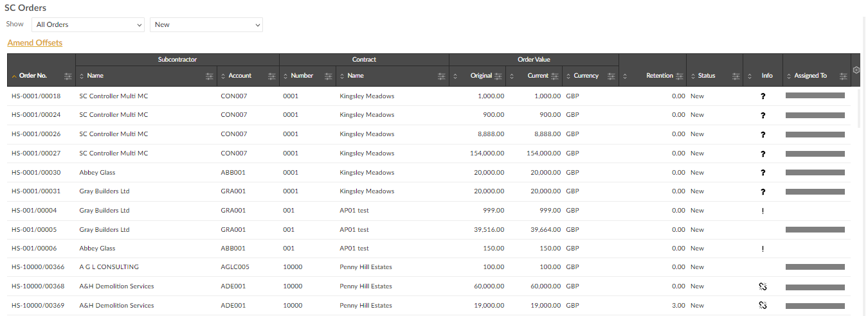868x316 pixels.
Task: Expand the All Orders dropdown
Action: [x=88, y=24]
